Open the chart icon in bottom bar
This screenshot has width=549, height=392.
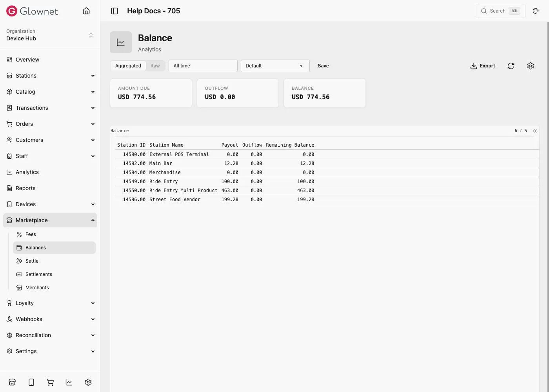[69, 382]
